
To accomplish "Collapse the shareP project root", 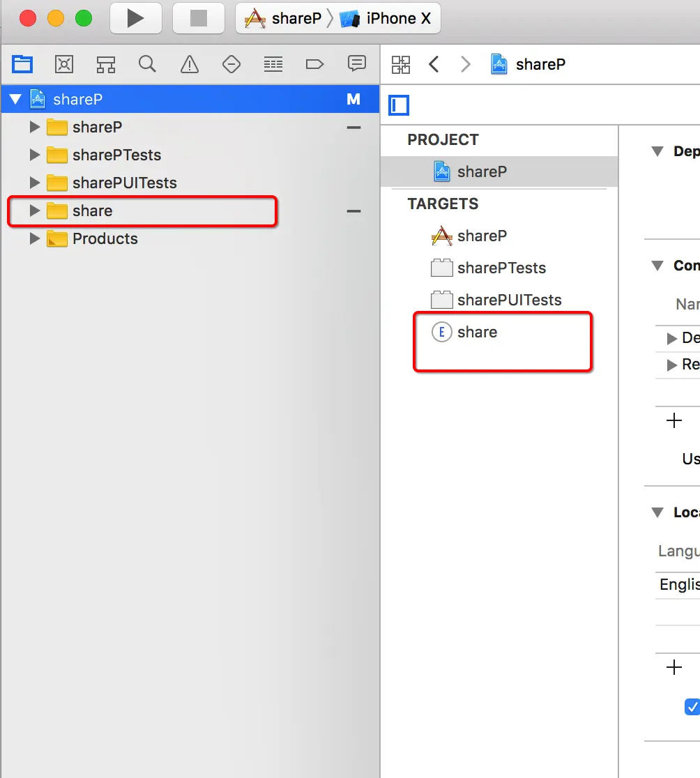I will pos(15,99).
